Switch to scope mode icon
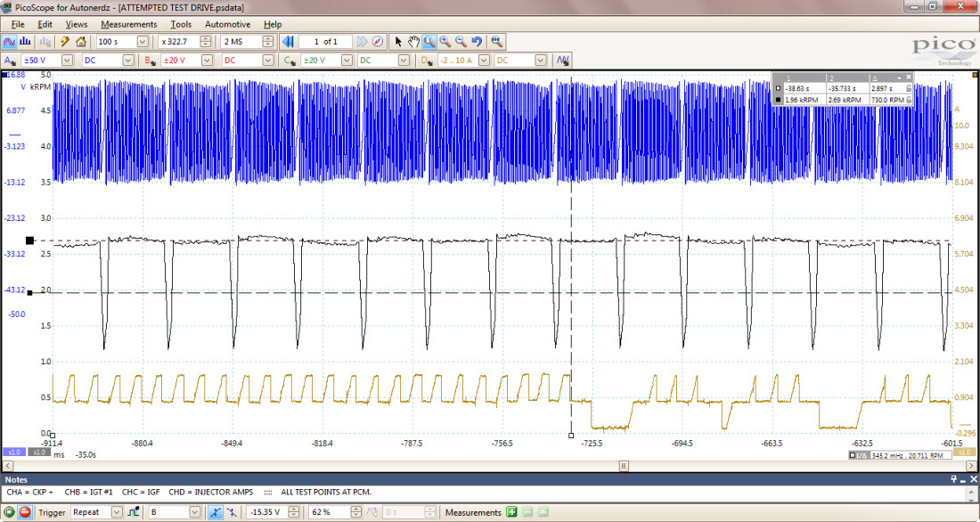 (x=9, y=42)
